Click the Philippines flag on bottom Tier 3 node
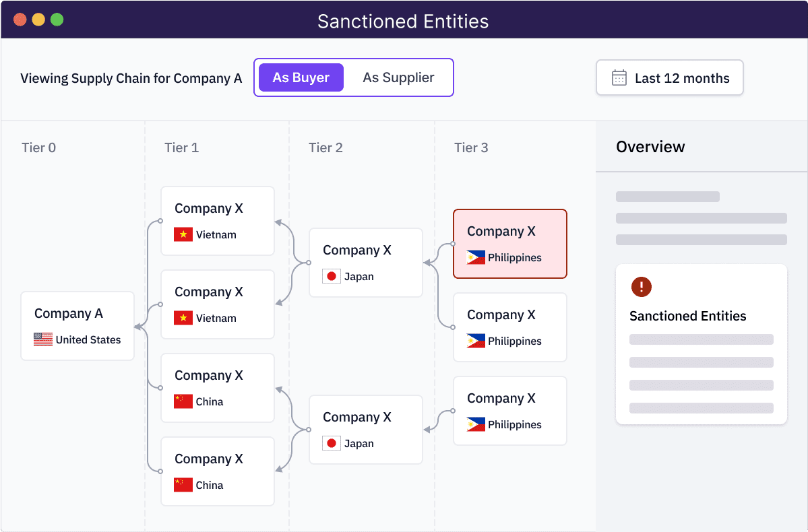 click(475, 425)
